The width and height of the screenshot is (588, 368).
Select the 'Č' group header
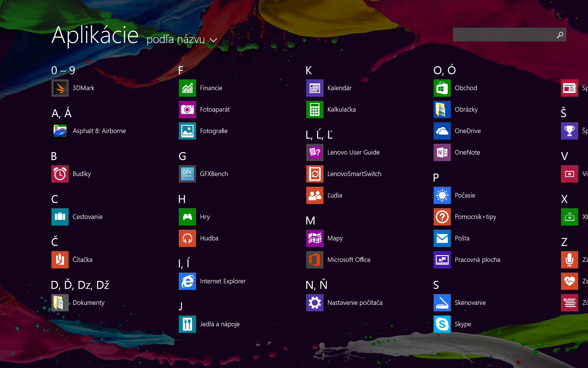(55, 242)
